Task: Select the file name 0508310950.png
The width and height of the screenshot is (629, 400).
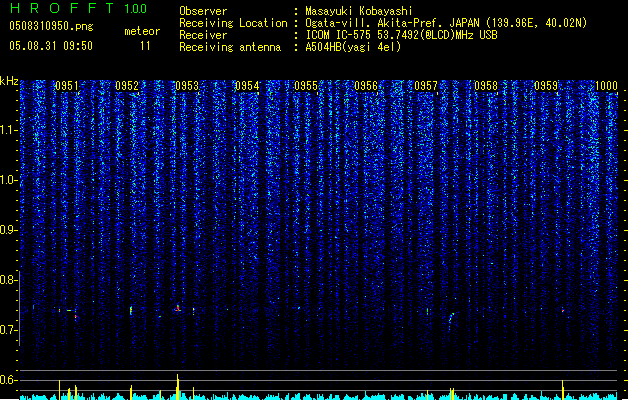Action: [x=51, y=26]
